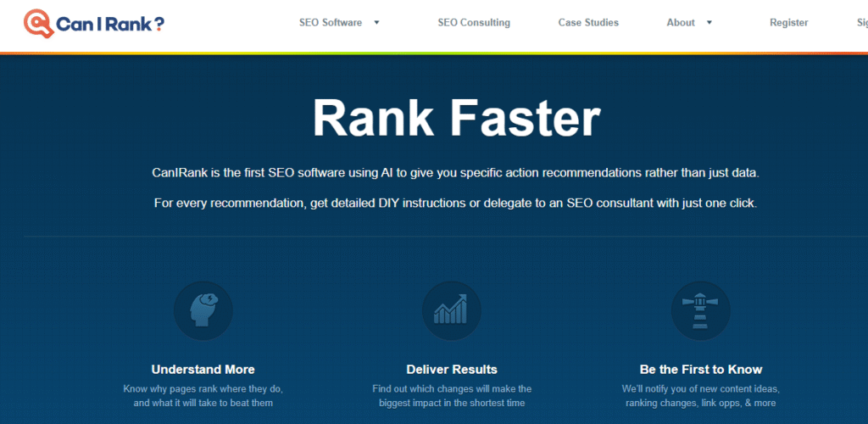Click text 'We'll notify you of new content ideas,'
The height and width of the screenshot is (424, 868).
(701, 388)
